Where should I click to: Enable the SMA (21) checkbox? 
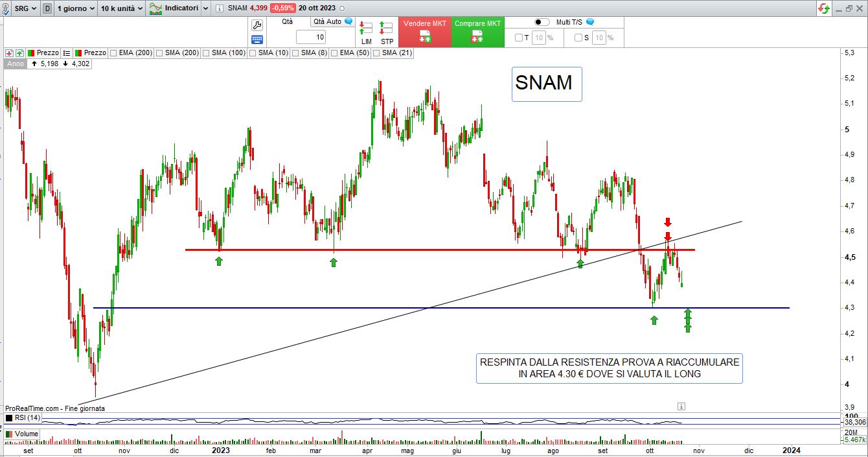pyautogui.click(x=376, y=53)
